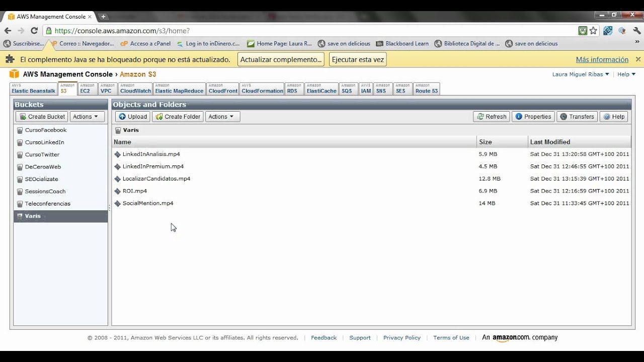
Task: Open the SNS service tab
Action: (x=383, y=88)
